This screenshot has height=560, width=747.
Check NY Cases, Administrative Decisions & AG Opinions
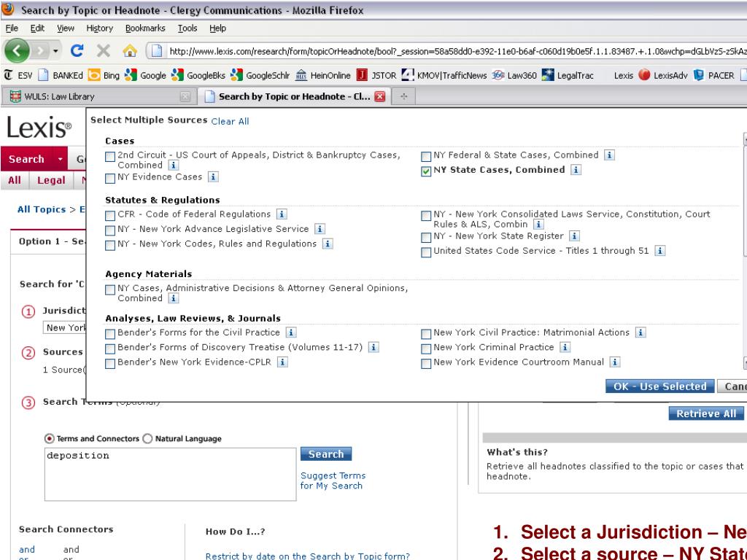110,289
